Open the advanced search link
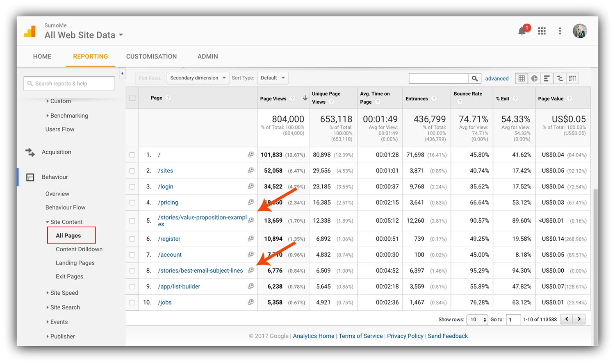This screenshot has width=615, height=364. (x=497, y=78)
